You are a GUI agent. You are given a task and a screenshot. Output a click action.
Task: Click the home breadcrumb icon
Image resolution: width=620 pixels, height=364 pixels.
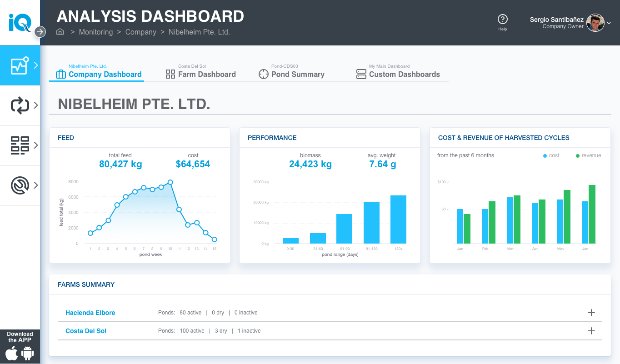tap(60, 32)
